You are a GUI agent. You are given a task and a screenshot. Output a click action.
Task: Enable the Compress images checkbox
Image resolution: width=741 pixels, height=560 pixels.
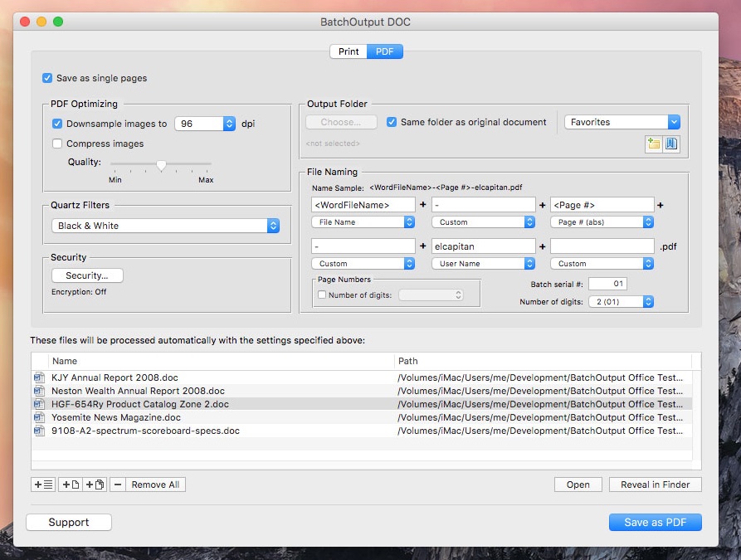pyautogui.click(x=57, y=144)
